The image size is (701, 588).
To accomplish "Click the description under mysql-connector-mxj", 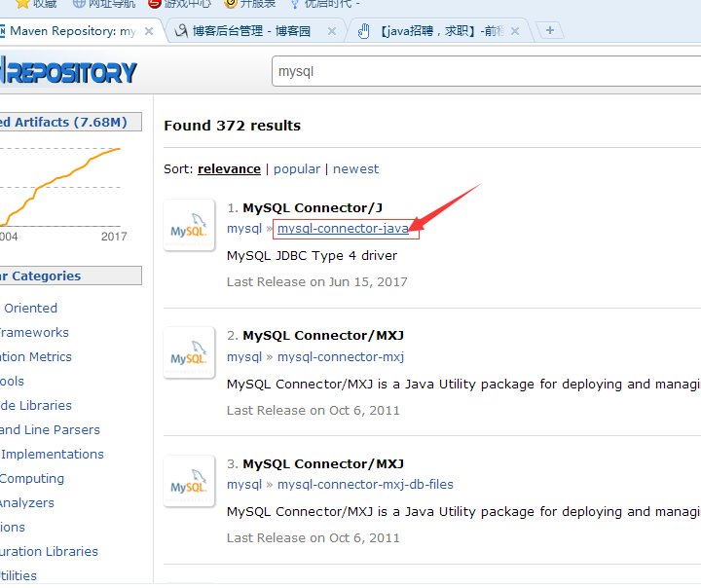I will [463, 385].
